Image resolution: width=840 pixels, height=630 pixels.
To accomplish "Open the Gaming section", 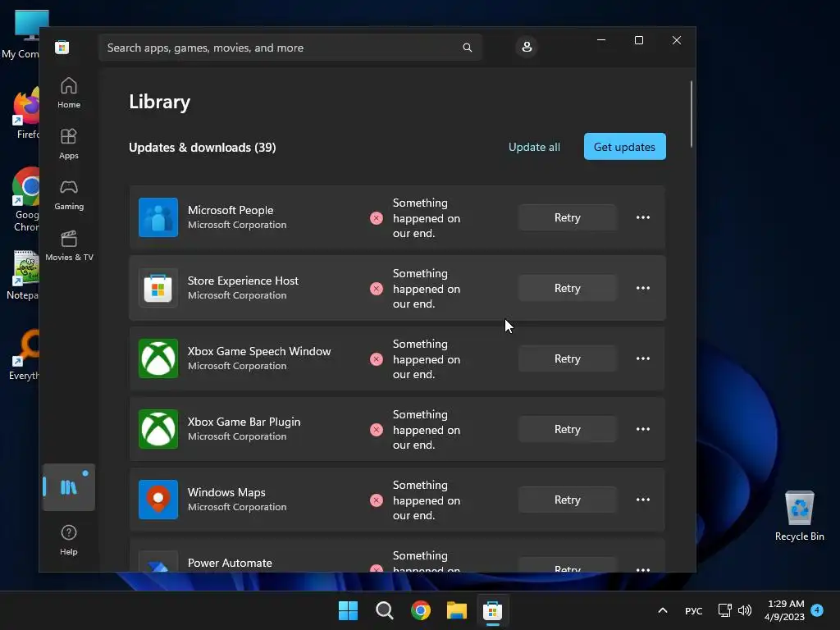I will (x=69, y=195).
